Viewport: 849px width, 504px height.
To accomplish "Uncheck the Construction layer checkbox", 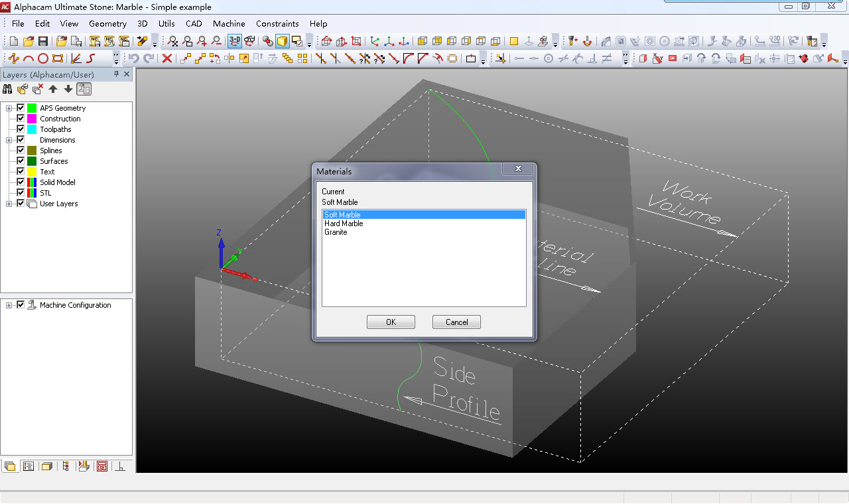I will [x=21, y=119].
